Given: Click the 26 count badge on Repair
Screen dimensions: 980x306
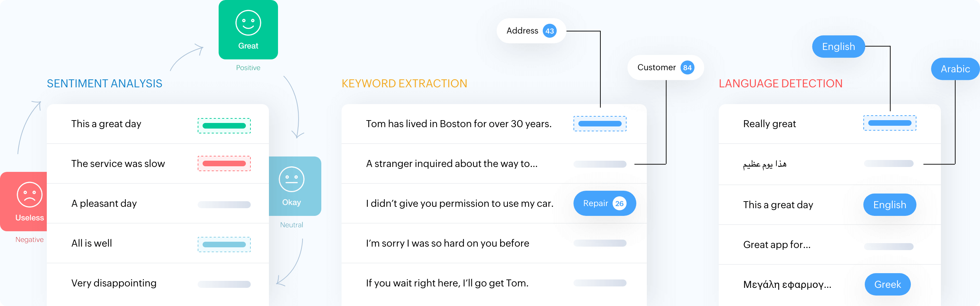Looking at the screenshot, I should pyautogui.click(x=619, y=204).
